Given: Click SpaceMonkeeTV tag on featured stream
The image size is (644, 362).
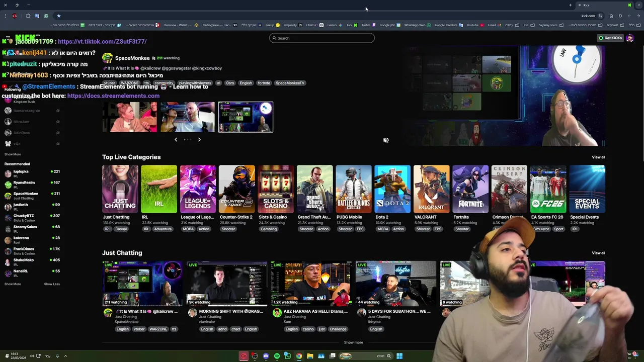Looking at the screenshot, I should [290, 83].
